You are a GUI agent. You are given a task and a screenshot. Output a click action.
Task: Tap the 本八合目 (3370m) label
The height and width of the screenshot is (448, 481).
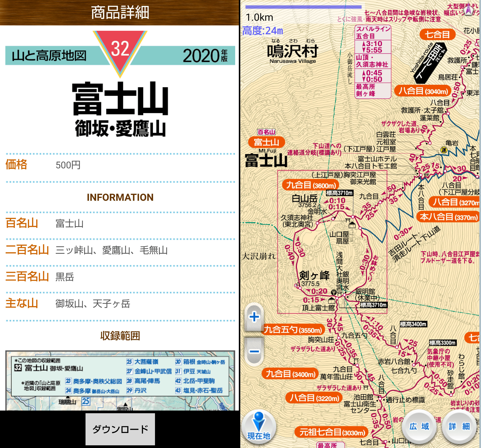(x=448, y=217)
